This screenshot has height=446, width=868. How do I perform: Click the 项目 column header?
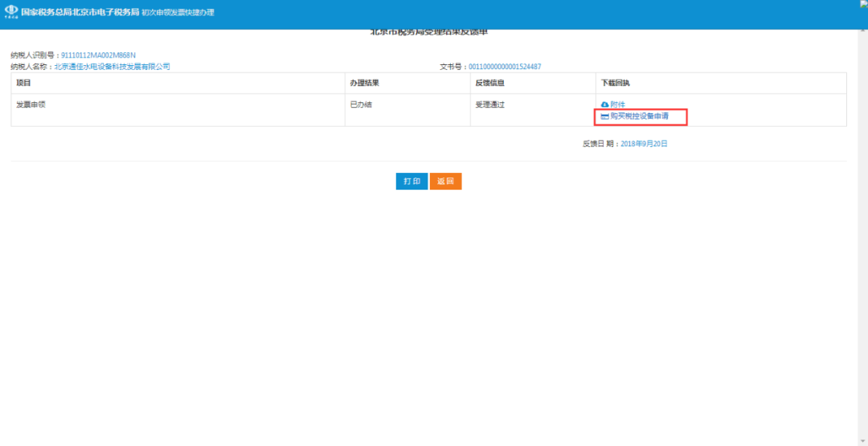click(23, 84)
